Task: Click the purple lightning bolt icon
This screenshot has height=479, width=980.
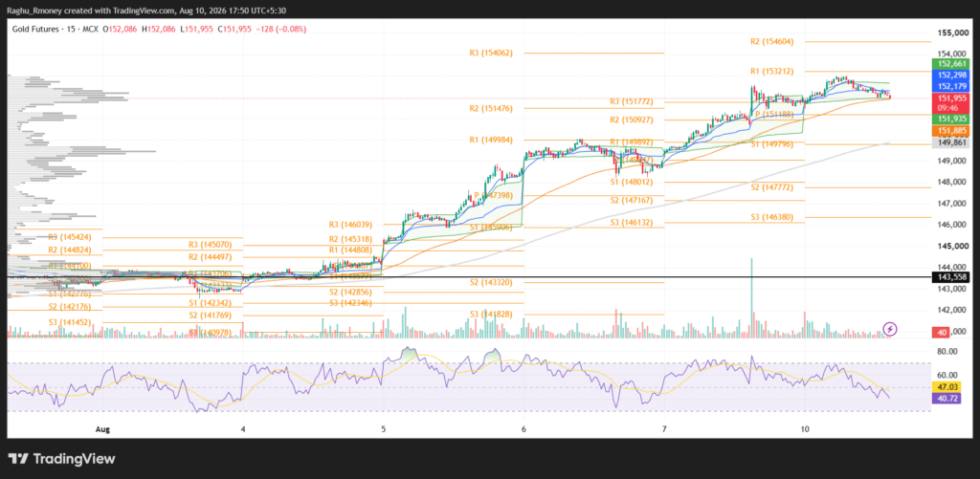Action: click(x=891, y=329)
